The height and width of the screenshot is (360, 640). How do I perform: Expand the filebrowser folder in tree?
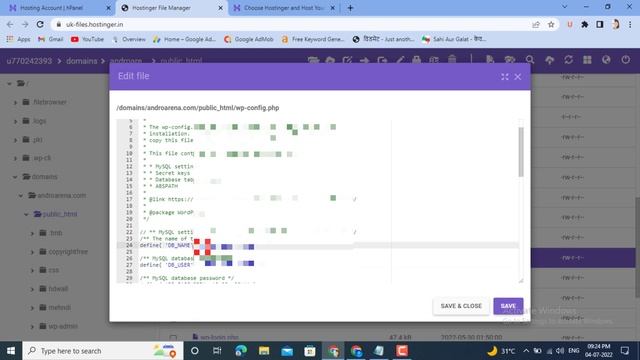16,102
